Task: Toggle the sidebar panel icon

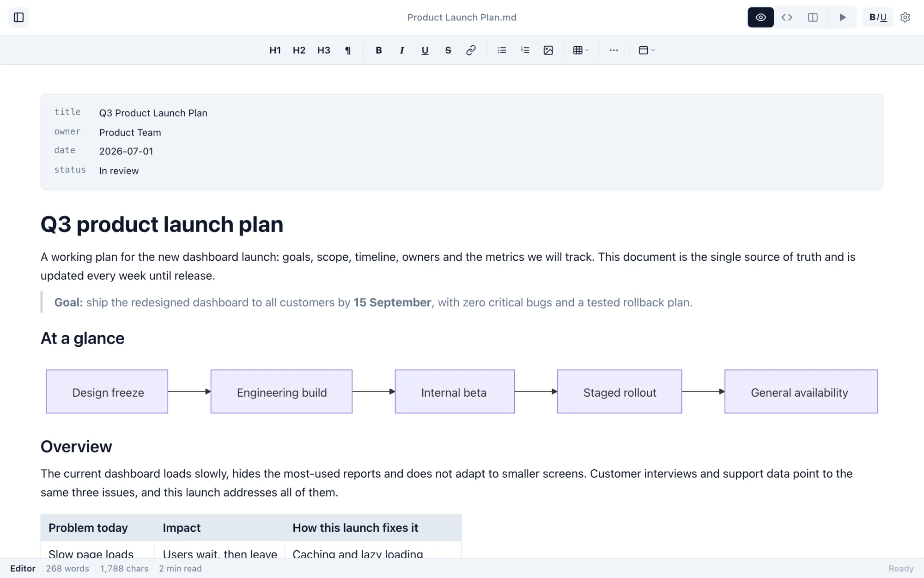Action: [19, 18]
